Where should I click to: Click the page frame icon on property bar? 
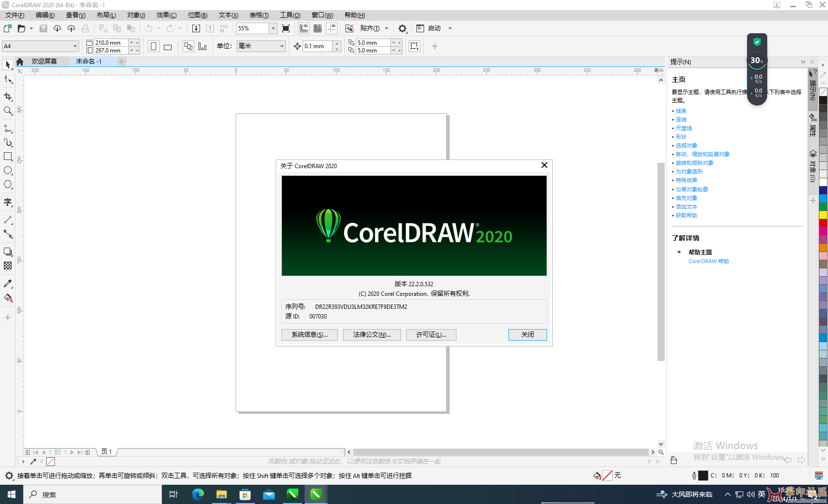(x=414, y=46)
